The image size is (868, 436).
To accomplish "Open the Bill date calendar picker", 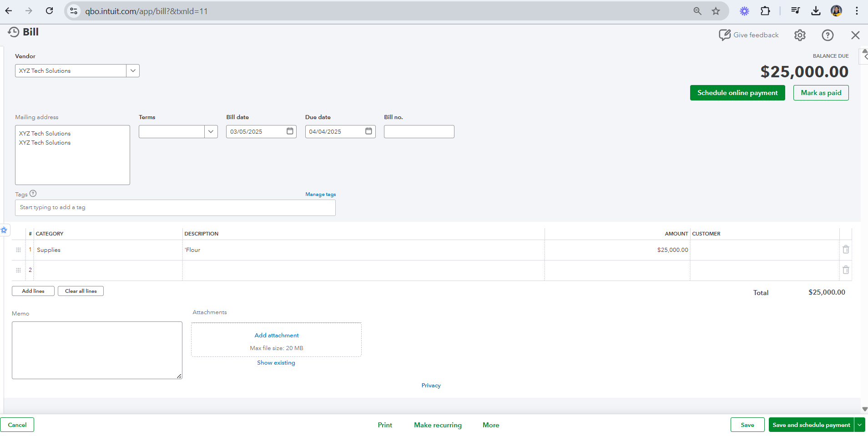I will click(x=290, y=131).
